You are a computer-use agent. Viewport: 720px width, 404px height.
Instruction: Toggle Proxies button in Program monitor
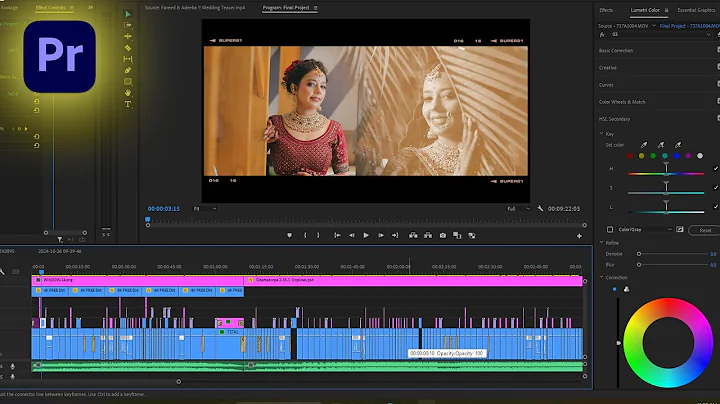point(472,236)
